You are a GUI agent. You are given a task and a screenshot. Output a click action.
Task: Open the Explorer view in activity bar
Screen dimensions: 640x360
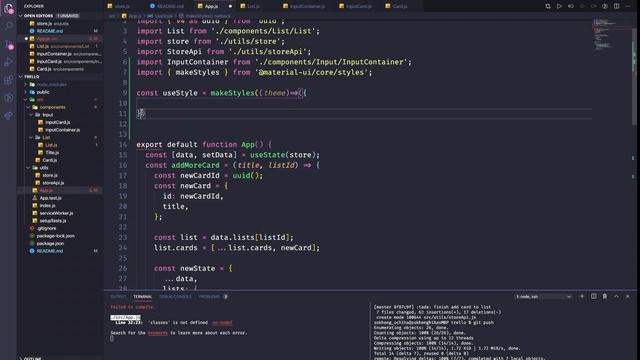click(8, 8)
